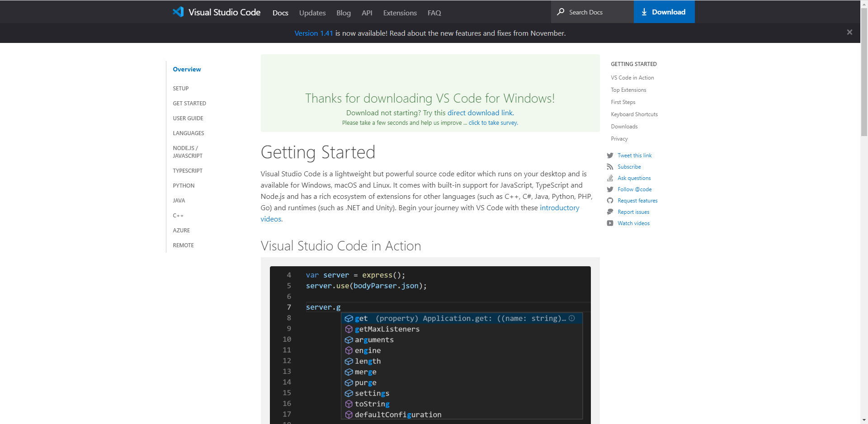868x424 pixels.
Task: Click the cube icon next to settings
Action: [349, 393]
